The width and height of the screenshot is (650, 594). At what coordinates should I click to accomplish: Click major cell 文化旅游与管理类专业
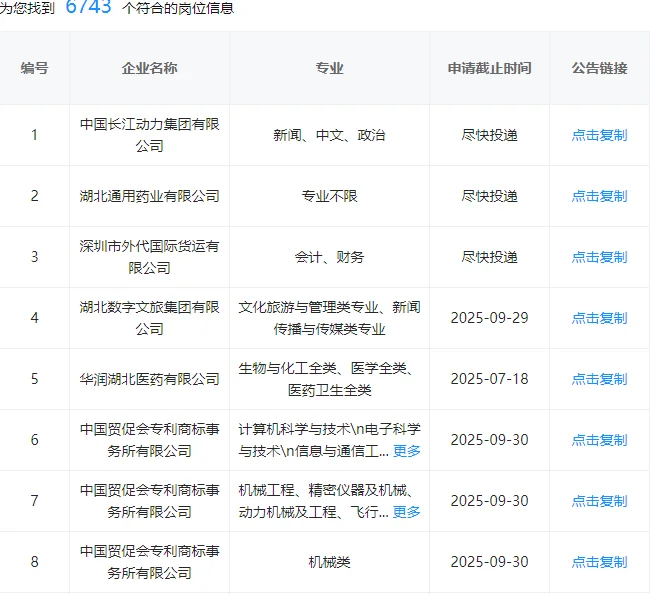pos(330,318)
